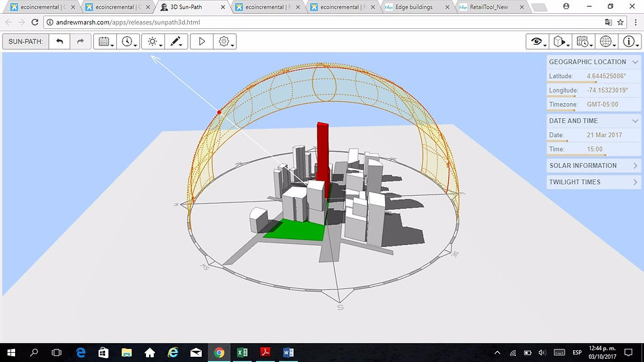The width and height of the screenshot is (644, 362).
Task: Open the new tab button
Action: [539, 7]
